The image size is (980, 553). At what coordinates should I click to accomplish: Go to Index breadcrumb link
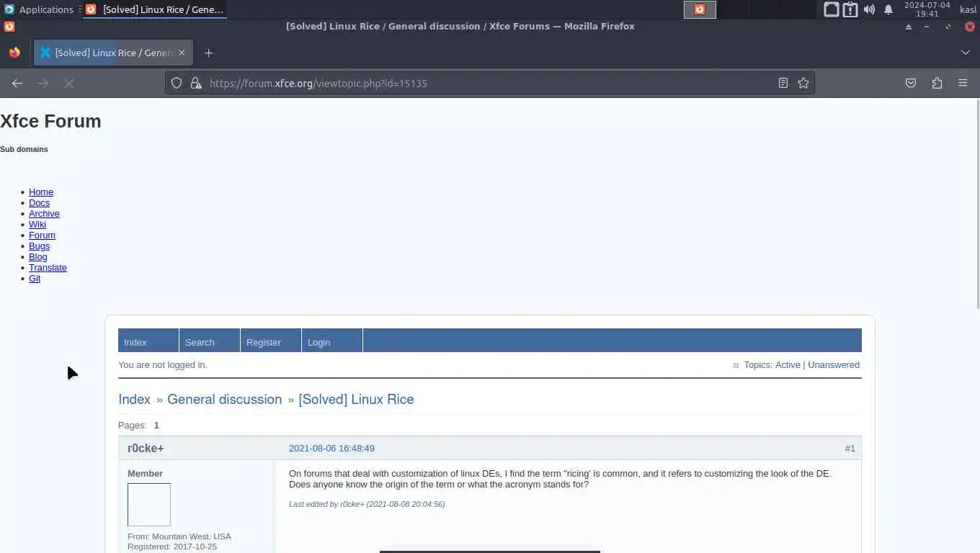[x=134, y=400]
